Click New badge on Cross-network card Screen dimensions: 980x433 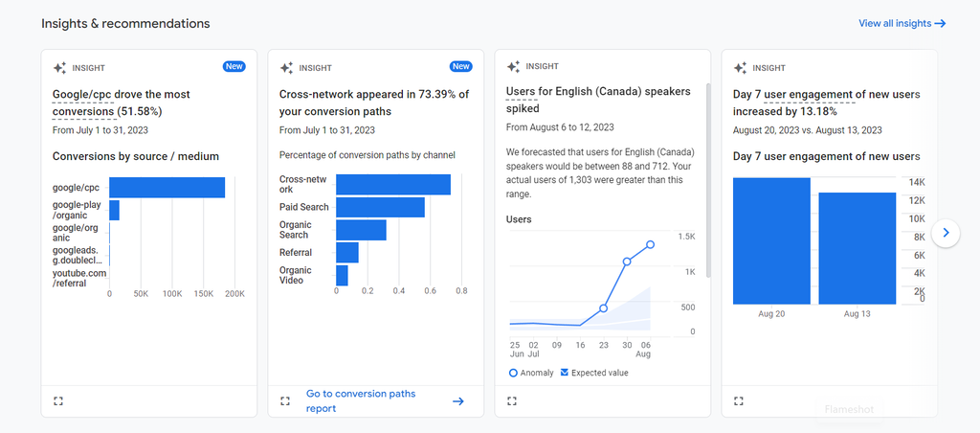(x=460, y=67)
